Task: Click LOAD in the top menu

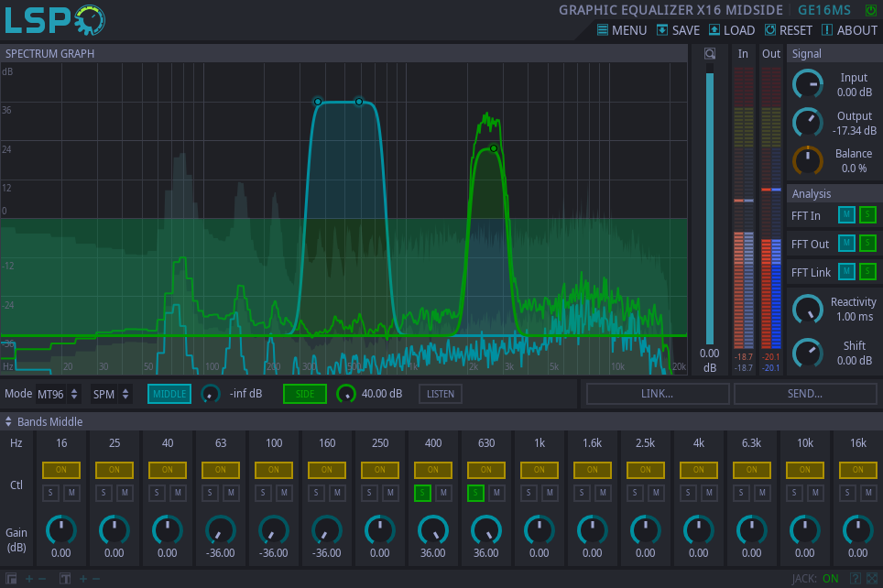Action: click(732, 30)
